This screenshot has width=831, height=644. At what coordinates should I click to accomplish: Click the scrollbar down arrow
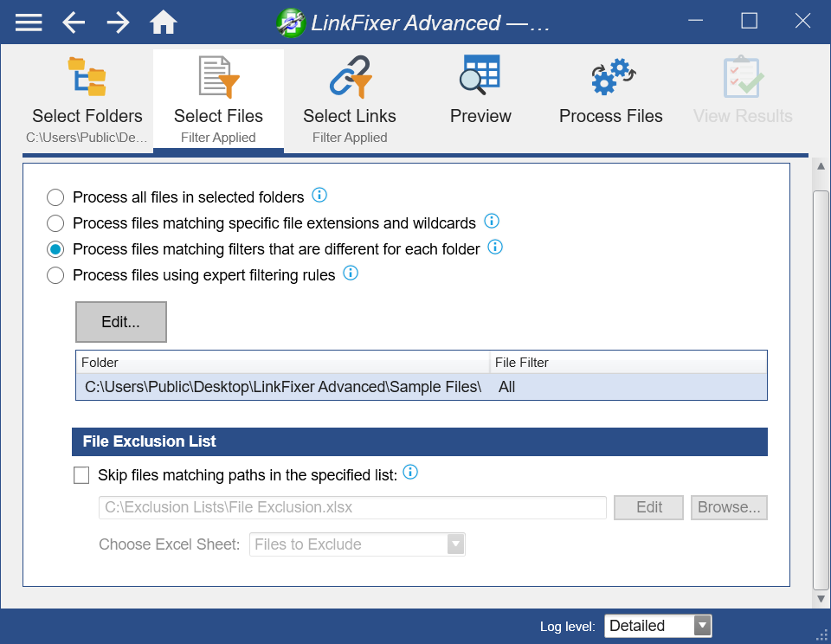pos(821,599)
